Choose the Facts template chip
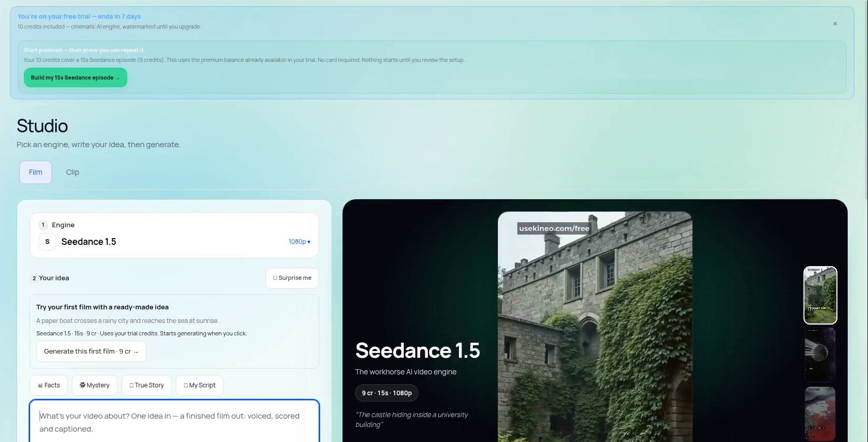The image size is (868, 442). [49, 385]
